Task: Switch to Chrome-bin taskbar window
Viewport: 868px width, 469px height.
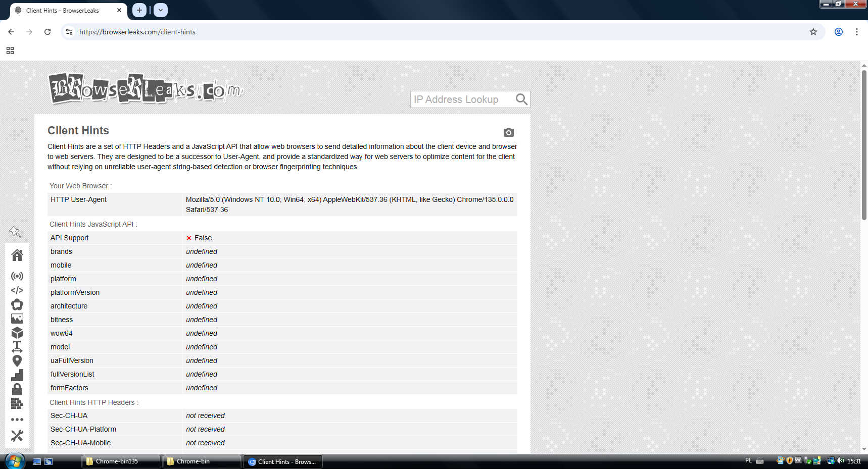Action: (x=202, y=461)
